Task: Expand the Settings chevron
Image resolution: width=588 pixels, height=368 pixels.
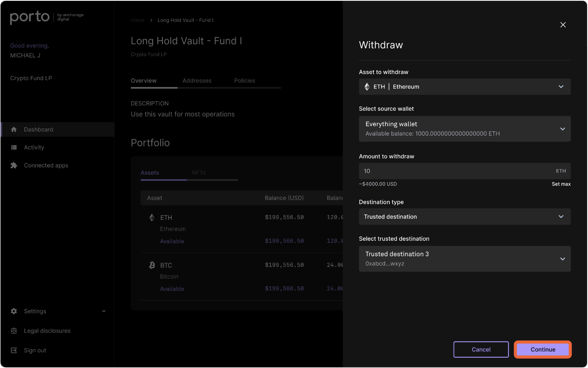Action: click(104, 311)
